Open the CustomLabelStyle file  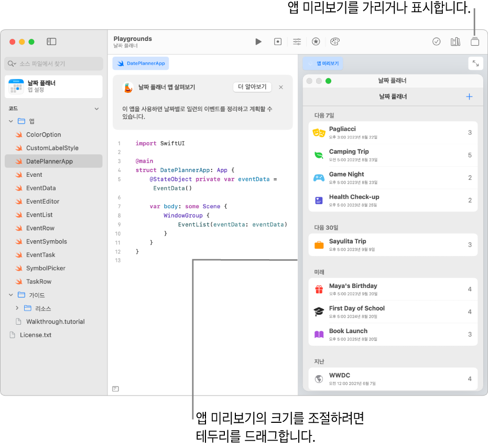coord(53,148)
